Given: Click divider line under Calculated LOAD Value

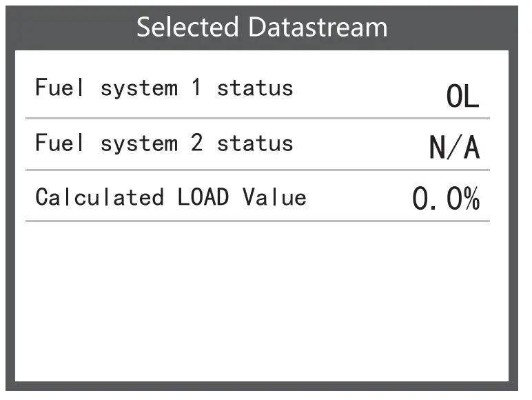Looking at the screenshot, I should point(258,221).
